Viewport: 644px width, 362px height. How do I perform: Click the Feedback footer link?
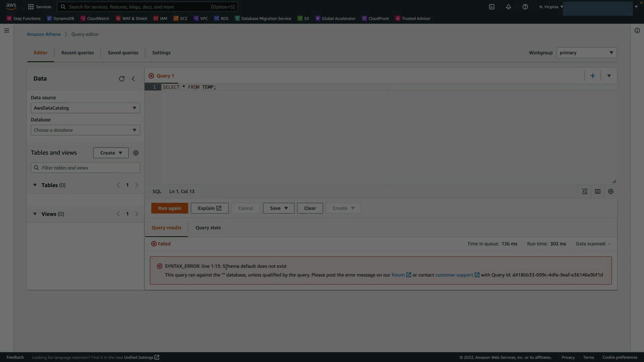[15, 357]
